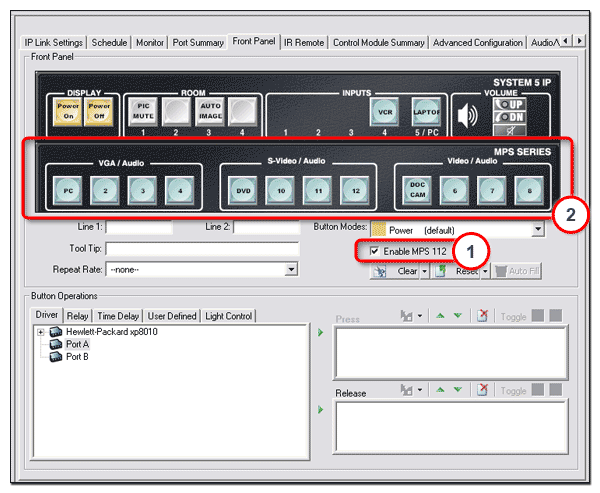Image resolution: width=600 pixels, height=493 pixels.
Task: Select the DVD S-Video button
Action: [243, 187]
